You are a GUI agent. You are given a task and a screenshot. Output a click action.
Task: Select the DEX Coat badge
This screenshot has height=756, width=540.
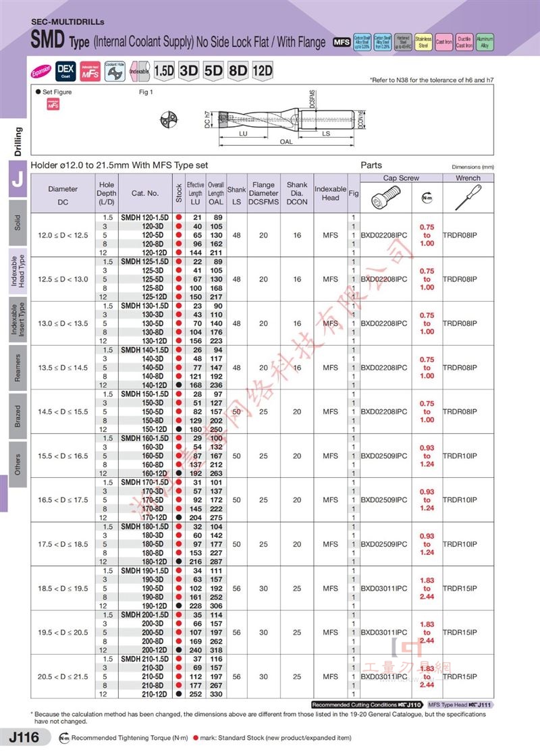tap(65, 71)
